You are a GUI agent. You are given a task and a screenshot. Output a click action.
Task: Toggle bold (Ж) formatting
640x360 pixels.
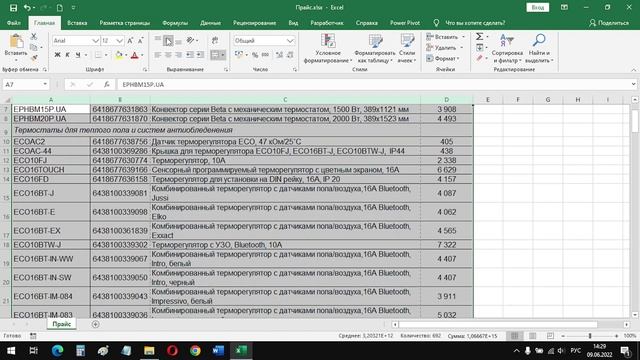(57, 55)
